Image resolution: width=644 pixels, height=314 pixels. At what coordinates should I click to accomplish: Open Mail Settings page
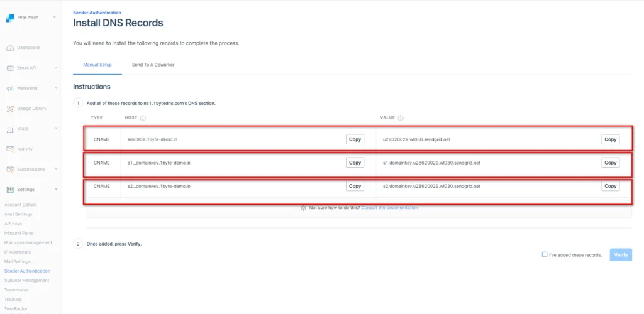tap(17, 261)
